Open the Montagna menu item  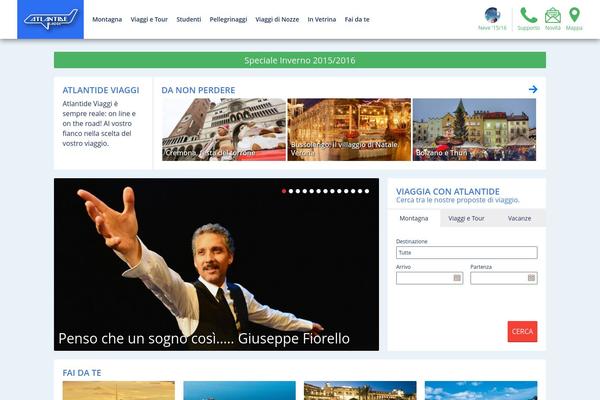(107, 20)
